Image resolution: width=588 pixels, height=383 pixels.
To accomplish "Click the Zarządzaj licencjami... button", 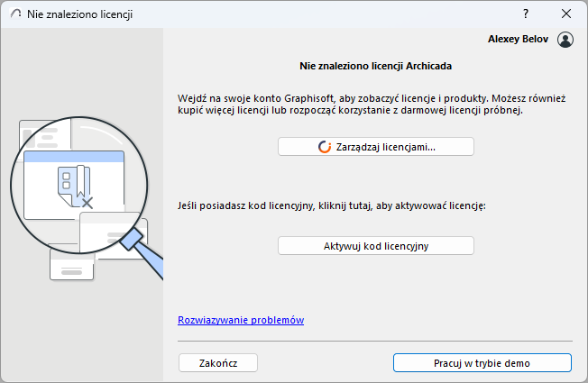I will coord(376,147).
